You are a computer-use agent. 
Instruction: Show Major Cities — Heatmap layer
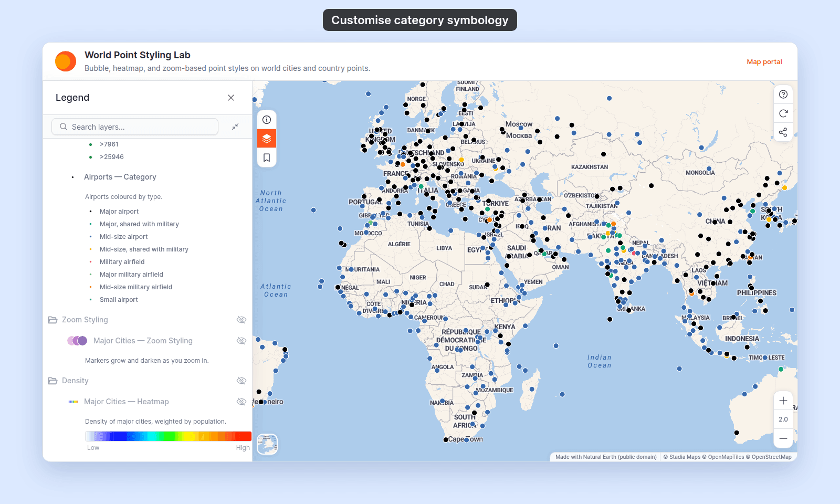(241, 402)
